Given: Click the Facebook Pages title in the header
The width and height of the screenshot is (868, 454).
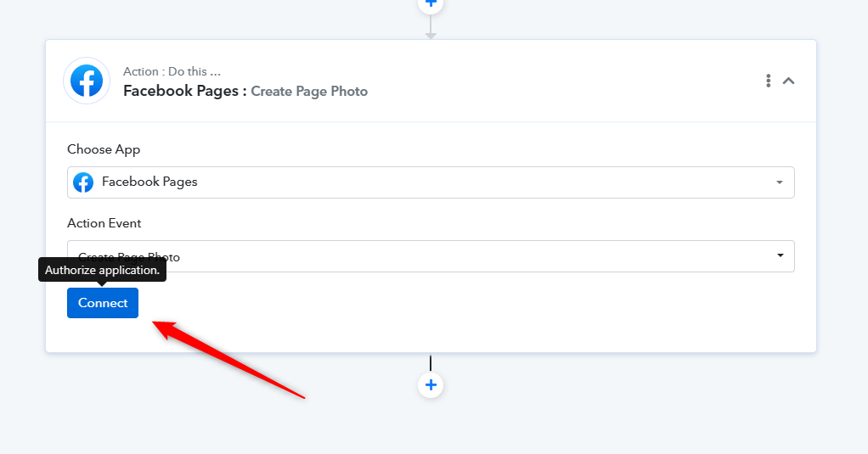Looking at the screenshot, I should 184,91.
